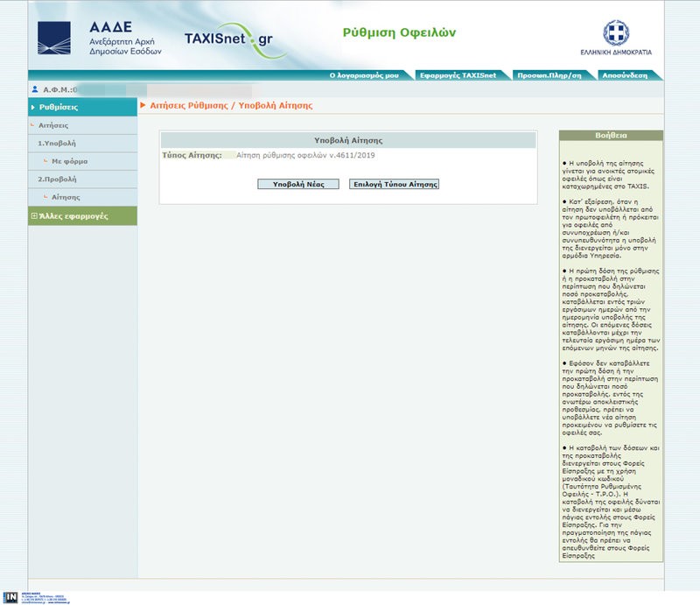Viewport: 700px width, 605px height.
Task: Click the arrow icon before Ρυθμίσεις
Action: point(33,107)
